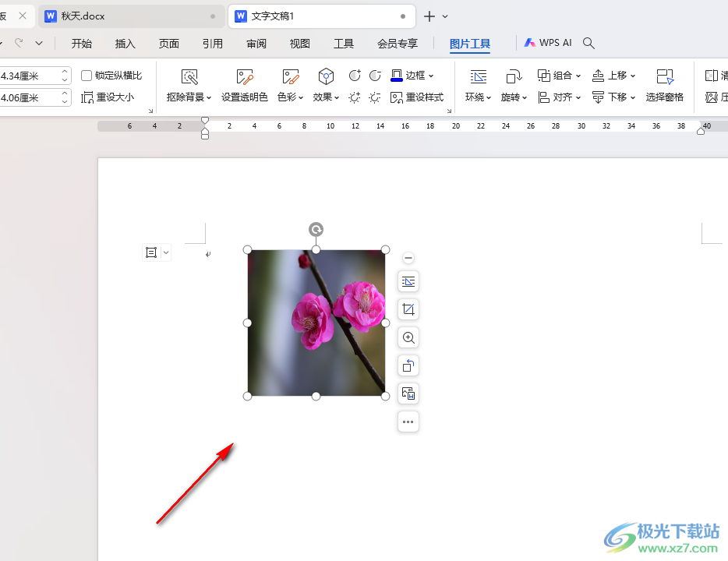Screen dimensions: 728x561
Task: Click the Remove Background (抠除背景) icon
Action: pyautogui.click(x=189, y=76)
